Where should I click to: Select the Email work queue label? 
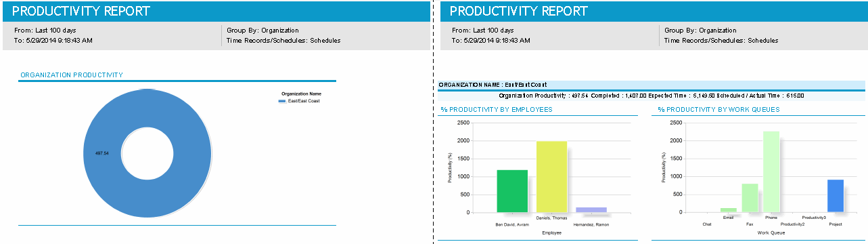pos(728,218)
